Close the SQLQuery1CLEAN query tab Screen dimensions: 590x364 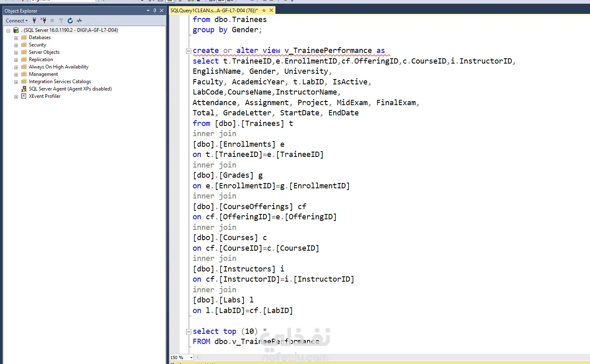point(271,11)
